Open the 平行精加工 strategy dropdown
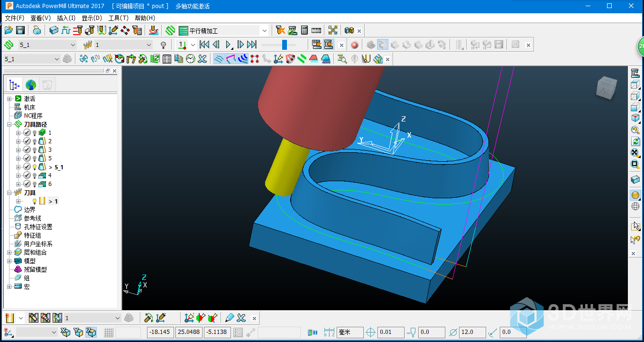The image size is (644, 342). coord(264,30)
